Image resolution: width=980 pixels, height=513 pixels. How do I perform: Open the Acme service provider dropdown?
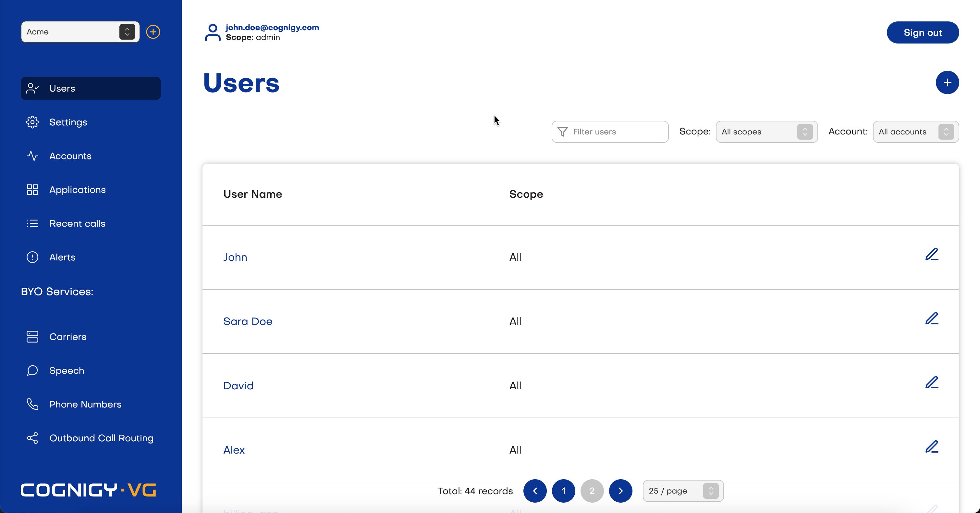[80, 32]
